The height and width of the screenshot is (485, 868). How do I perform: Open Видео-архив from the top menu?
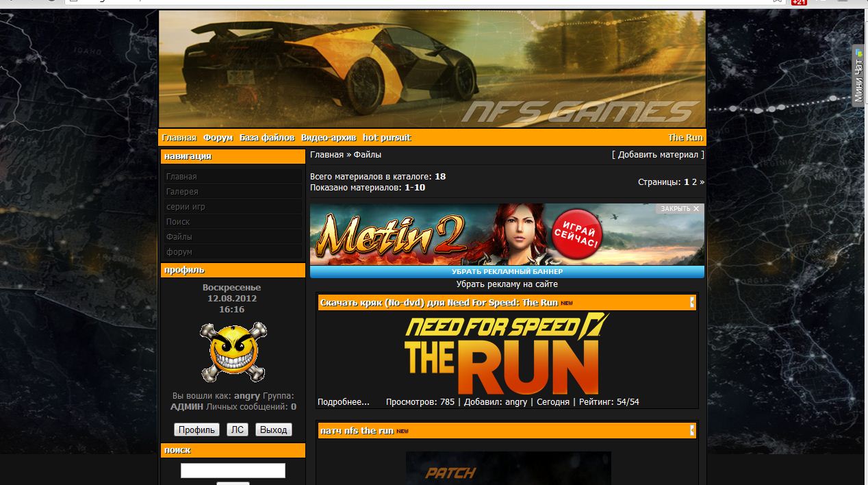click(x=329, y=138)
